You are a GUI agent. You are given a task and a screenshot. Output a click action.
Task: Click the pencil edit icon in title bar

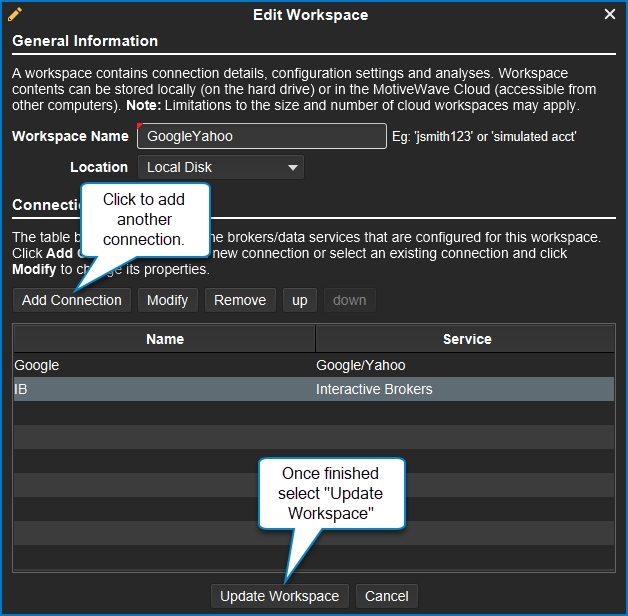(x=15, y=15)
